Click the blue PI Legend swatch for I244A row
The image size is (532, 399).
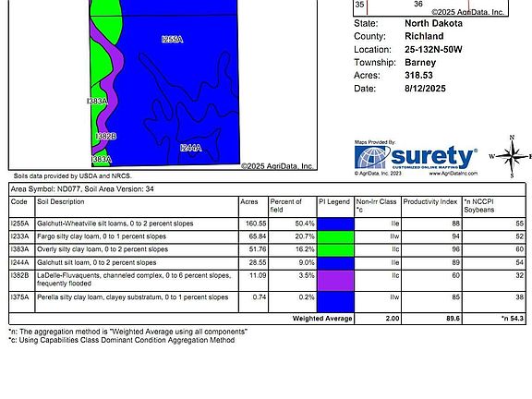tap(335, 263)
